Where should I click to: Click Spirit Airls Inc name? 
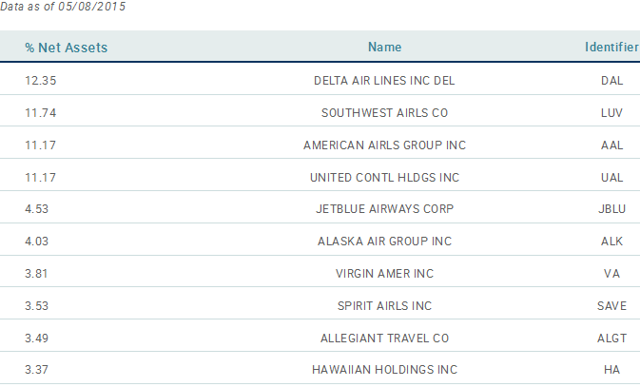(x=384, y=305)
